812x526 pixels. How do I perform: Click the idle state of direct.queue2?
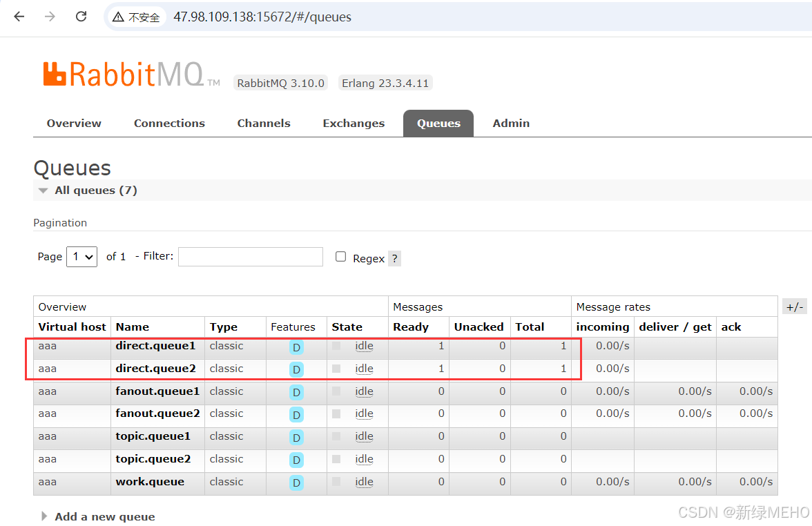pyautogui.click(x=364, y=369)
